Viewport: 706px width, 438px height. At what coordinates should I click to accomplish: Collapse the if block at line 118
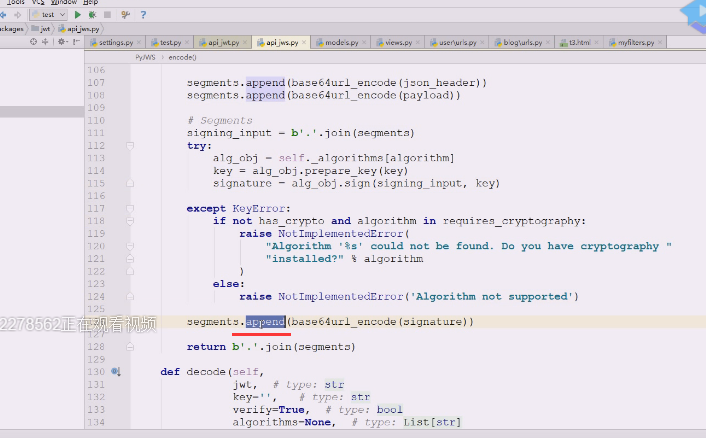pos(130,221)
